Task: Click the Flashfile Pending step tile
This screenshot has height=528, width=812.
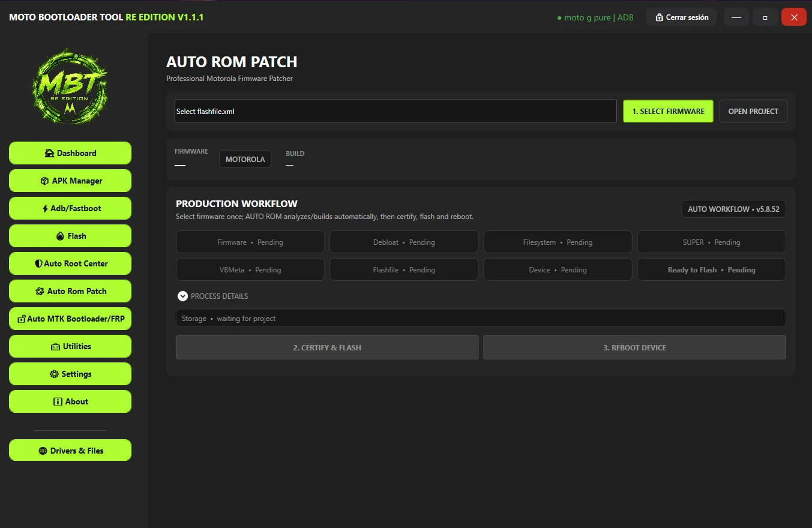Action: pos(404,269)
